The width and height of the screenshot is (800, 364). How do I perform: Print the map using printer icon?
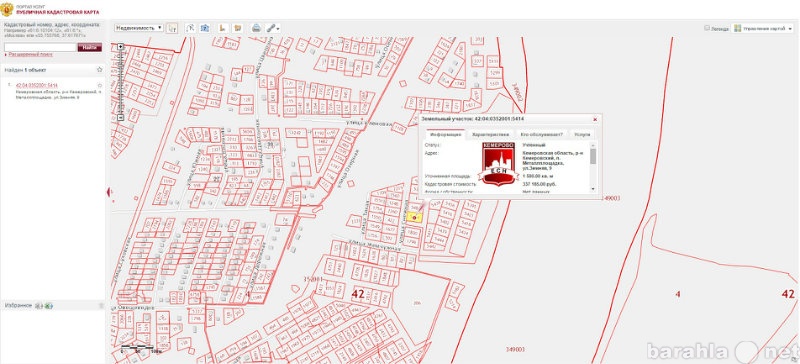coord(256,28)
